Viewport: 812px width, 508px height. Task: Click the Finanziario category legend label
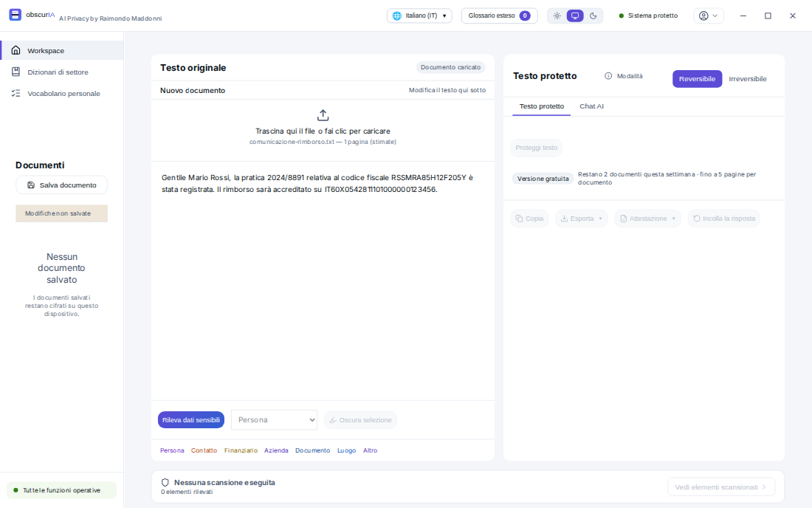[241, 450]
